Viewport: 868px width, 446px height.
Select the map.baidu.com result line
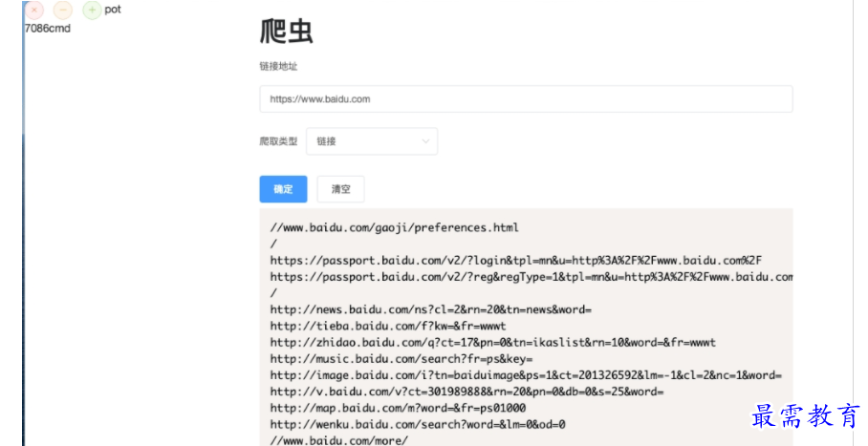(x=398, y=408)
